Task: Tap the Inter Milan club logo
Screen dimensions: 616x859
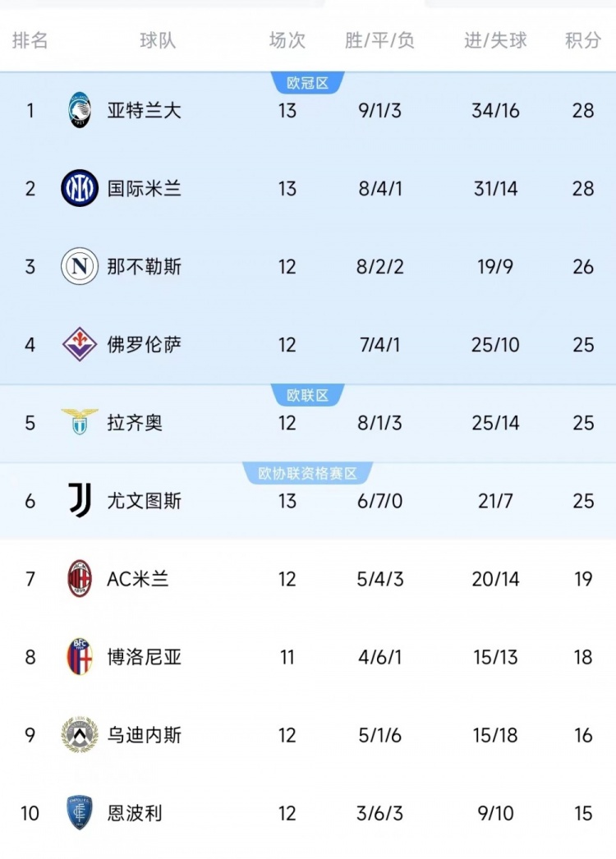Action: 80,188
